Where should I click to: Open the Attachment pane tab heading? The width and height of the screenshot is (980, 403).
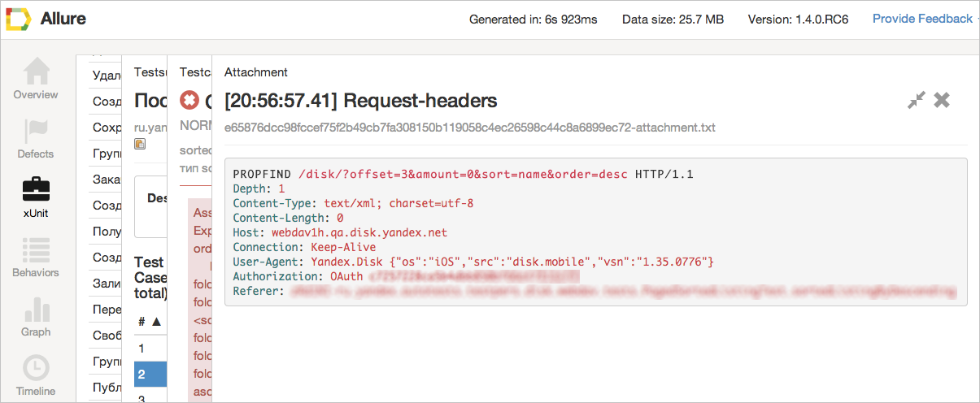[x=256, y=72]
